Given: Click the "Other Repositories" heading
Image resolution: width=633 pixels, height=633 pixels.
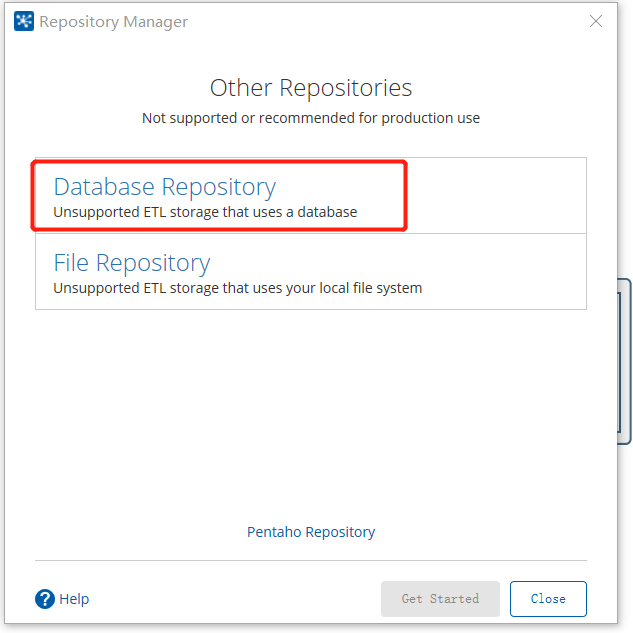Looking at the screenshot, I should click(311, 88).
